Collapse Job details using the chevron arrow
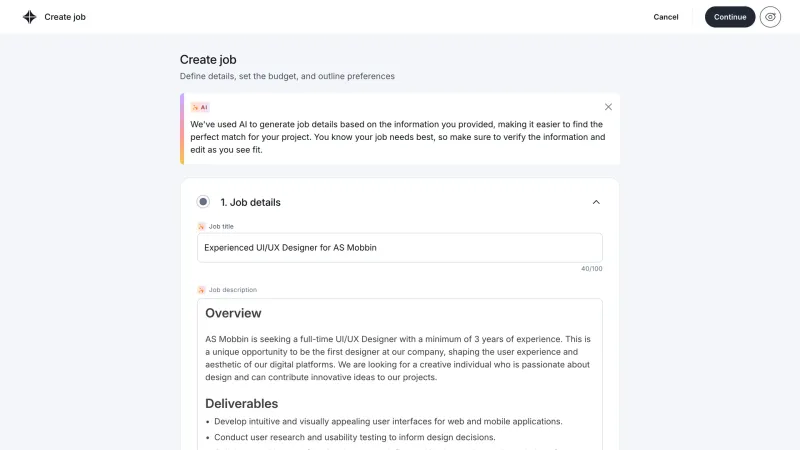 (596, 202)
